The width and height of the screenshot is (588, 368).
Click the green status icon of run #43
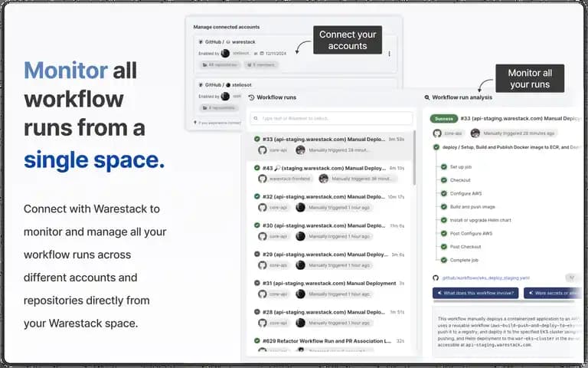tap(257, 168)
